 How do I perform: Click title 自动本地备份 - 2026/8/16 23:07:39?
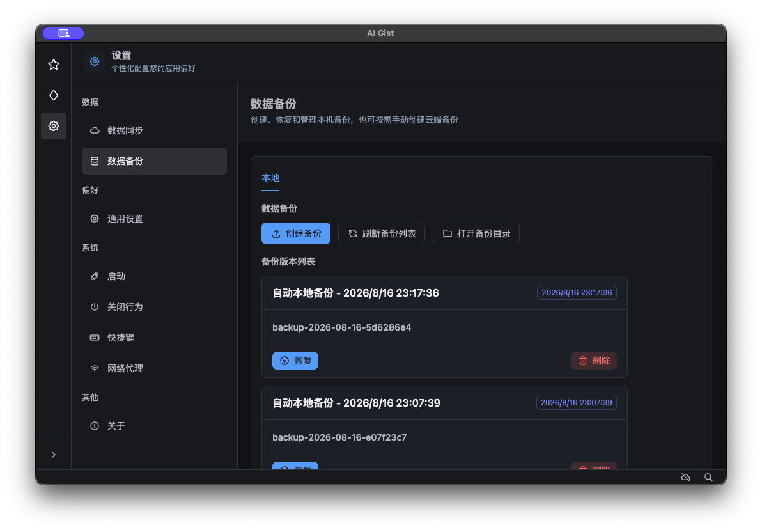356,403
